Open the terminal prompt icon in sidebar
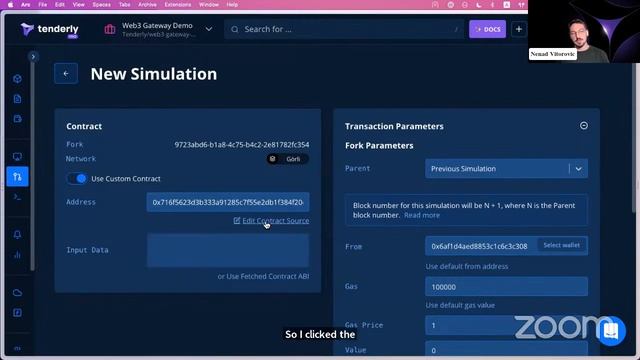 click(x=17, y=197)
